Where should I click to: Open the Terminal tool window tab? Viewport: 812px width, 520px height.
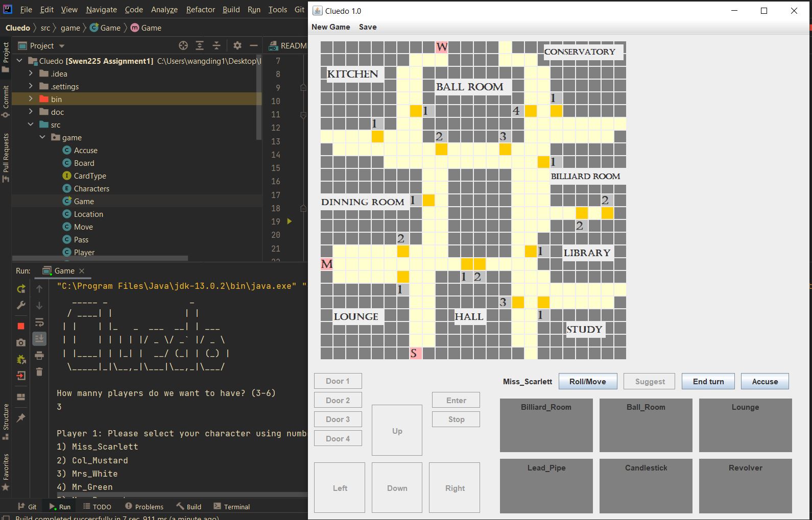pyautogui.click(x=232, y=507)
